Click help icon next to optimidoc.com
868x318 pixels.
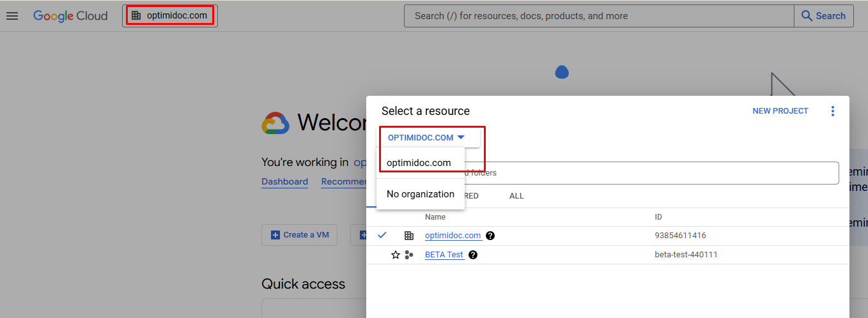[x=490, y=236]
